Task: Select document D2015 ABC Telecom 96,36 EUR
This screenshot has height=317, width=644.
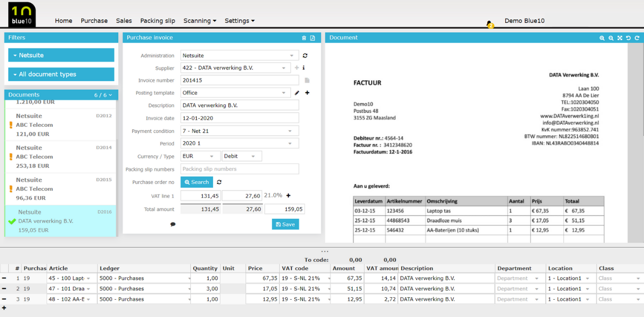Action: click(60, 189)
